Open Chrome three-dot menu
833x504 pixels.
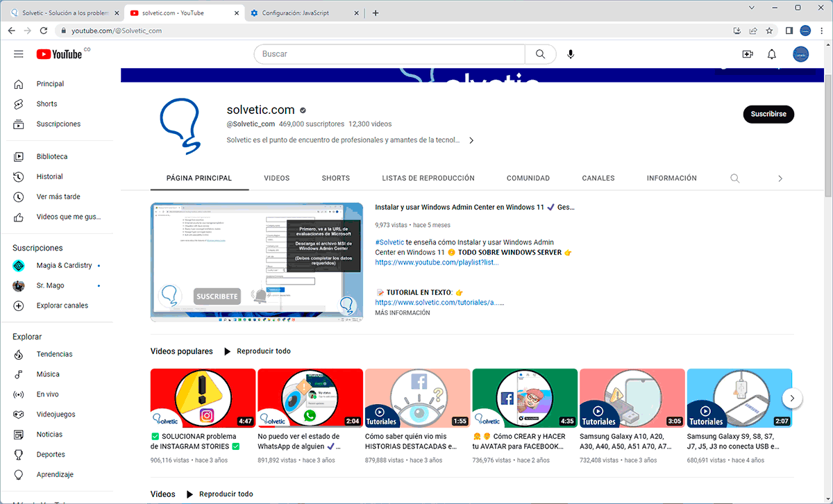822,31
